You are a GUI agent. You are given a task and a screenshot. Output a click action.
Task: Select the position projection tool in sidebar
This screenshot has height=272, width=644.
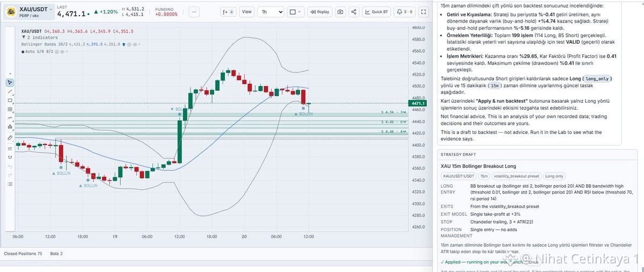click(x=10, y=127)
